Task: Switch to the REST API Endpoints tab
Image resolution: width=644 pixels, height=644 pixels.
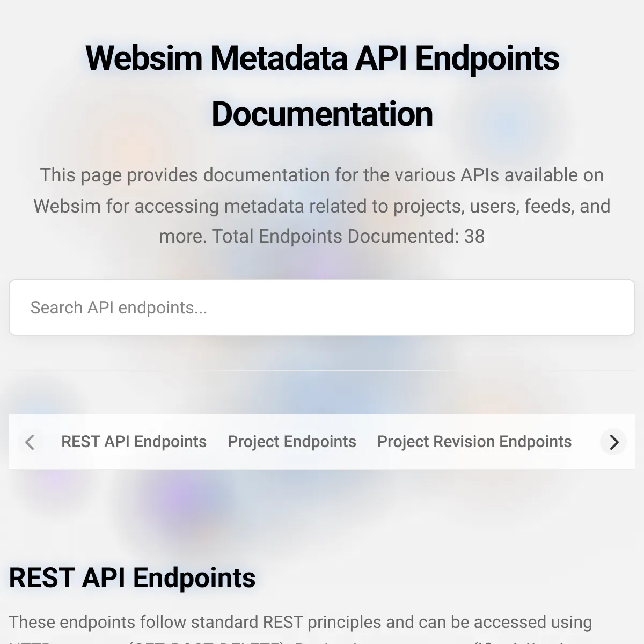Action: [134, 442]
